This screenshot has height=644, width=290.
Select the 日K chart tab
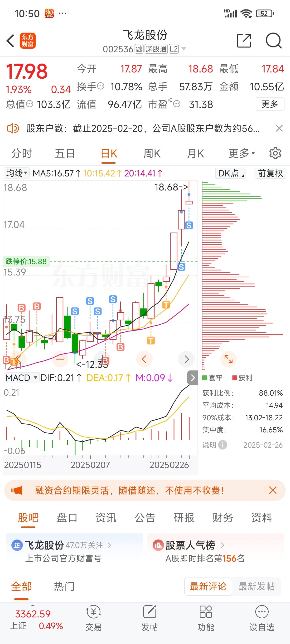[109, 153]
